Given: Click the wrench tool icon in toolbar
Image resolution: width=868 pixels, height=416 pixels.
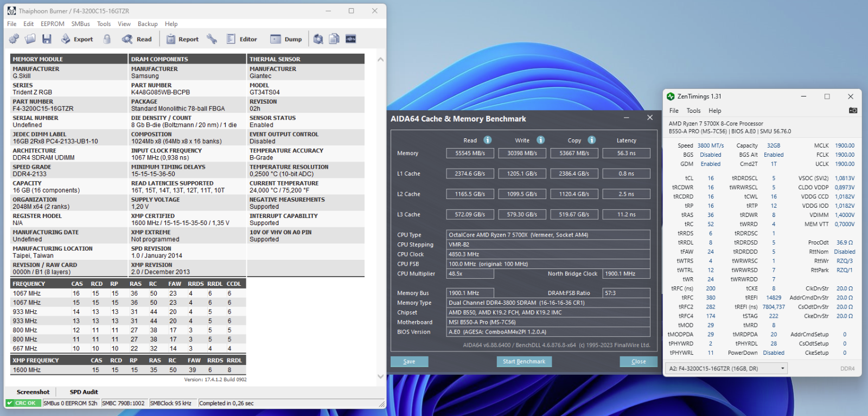Looking at the screenshot, I should [x=212, y=39].
